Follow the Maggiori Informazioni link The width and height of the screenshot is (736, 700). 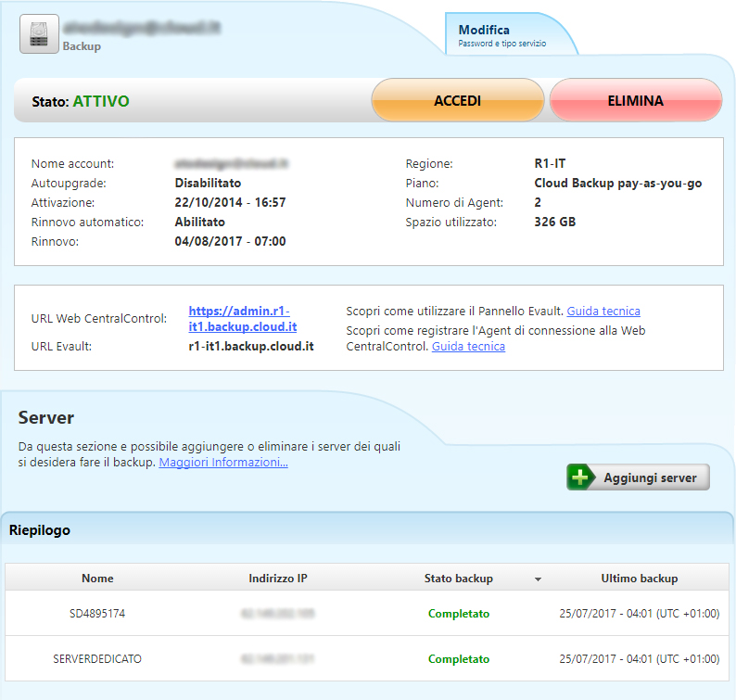coord(223,462)
